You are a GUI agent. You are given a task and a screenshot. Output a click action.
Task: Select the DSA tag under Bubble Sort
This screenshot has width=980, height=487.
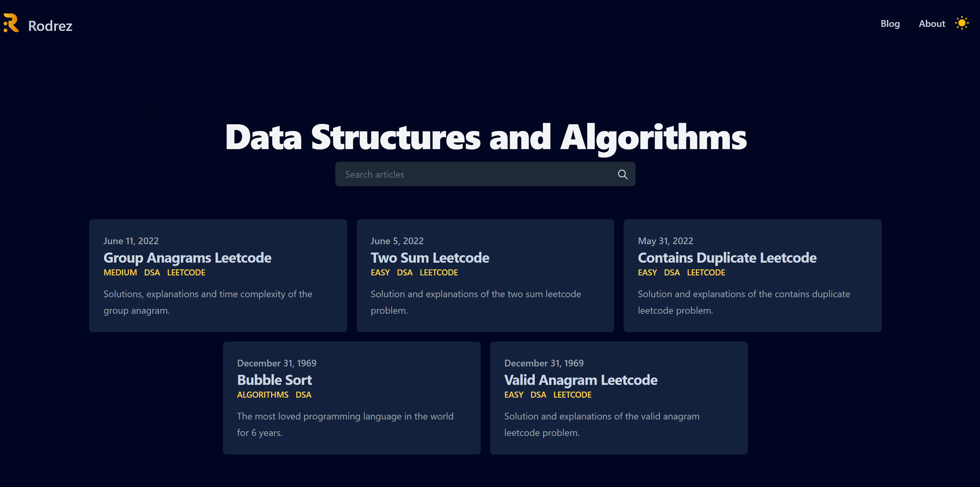303,395
